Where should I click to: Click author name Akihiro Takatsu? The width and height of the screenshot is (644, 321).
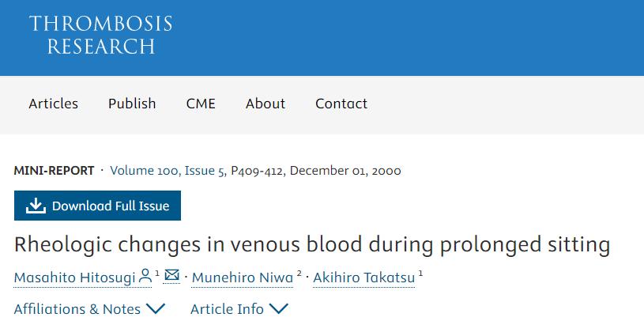coord(363,278)
